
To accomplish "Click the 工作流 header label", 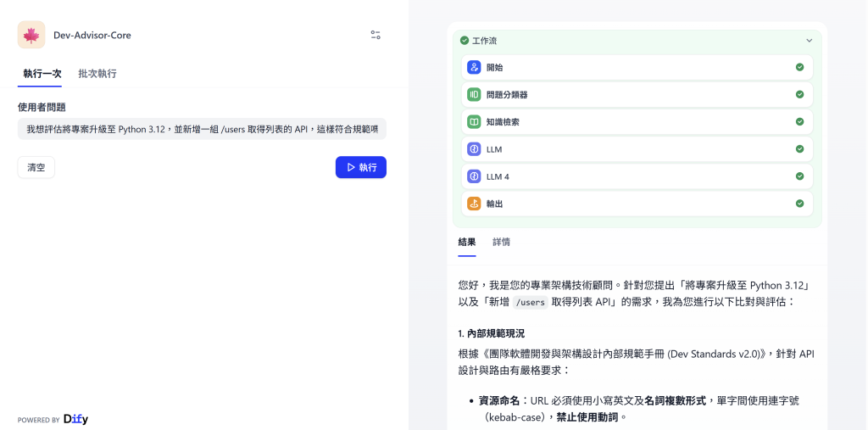I will pos(484,41).
